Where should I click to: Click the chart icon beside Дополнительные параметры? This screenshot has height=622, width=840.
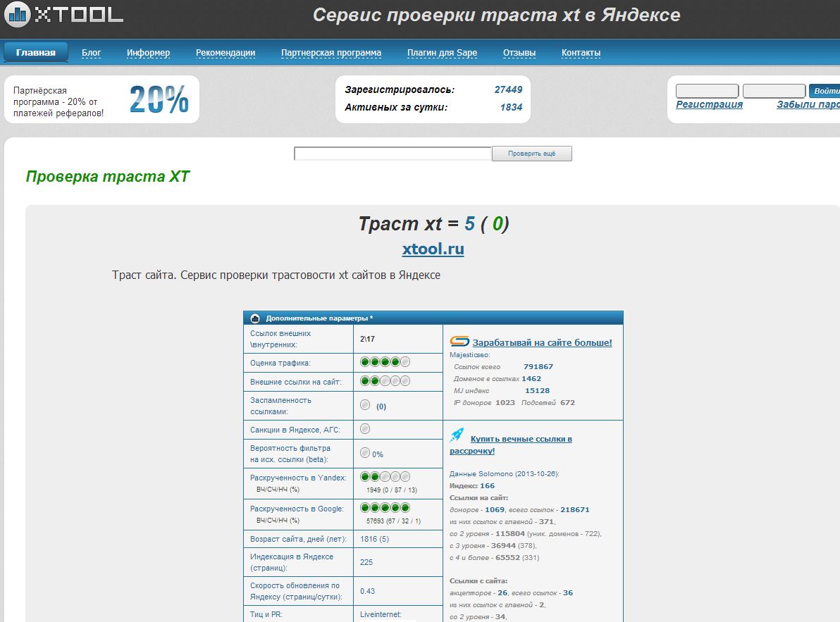click(255, 318)
